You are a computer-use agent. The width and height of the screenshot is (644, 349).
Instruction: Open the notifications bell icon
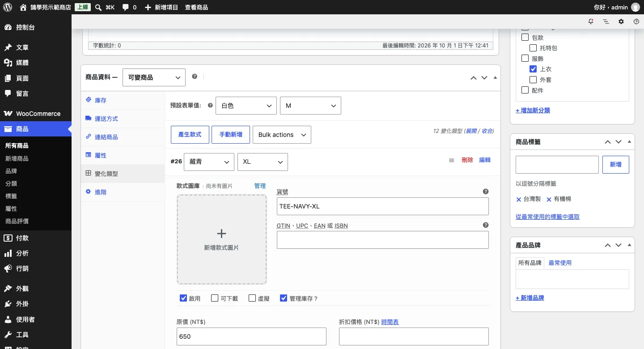[x=591, y=21]
